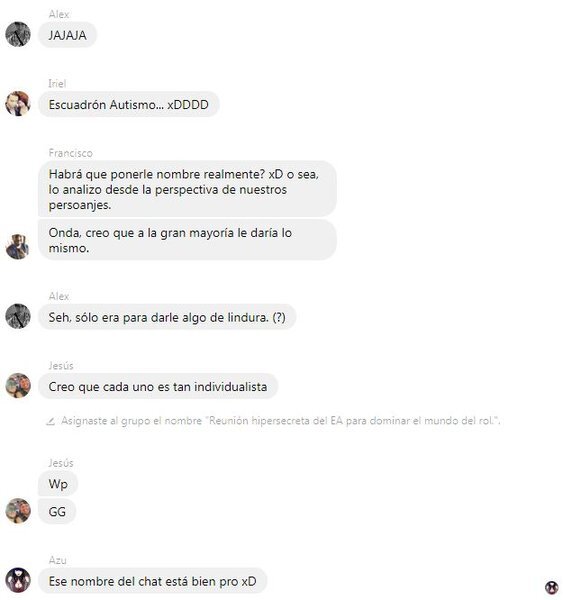The image size is (563, 600).
Task: Open Azu's profile avatar
Action: tap(18, 580)
